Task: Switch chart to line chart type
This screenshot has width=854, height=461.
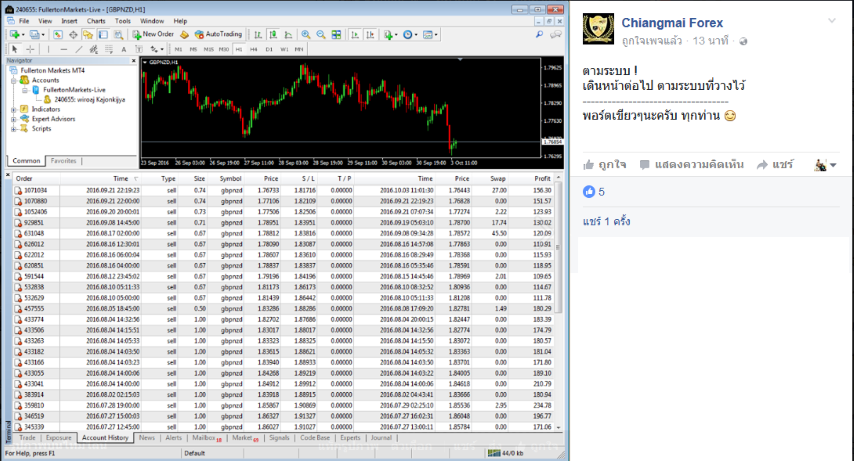Action: [288, 34]
